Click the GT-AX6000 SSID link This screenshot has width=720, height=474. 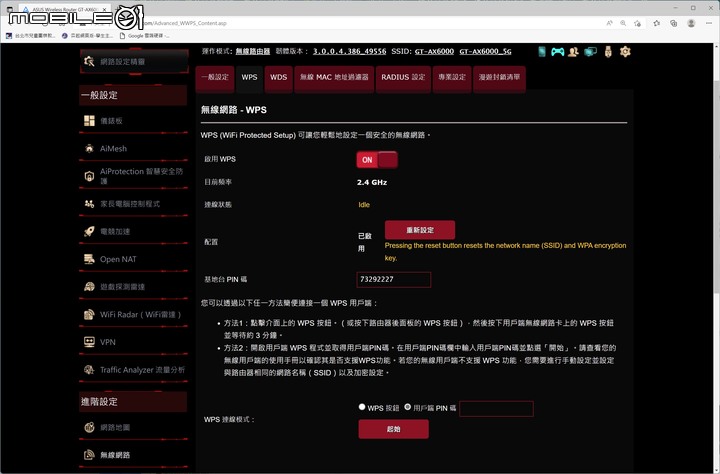click(x=434, y=51)
